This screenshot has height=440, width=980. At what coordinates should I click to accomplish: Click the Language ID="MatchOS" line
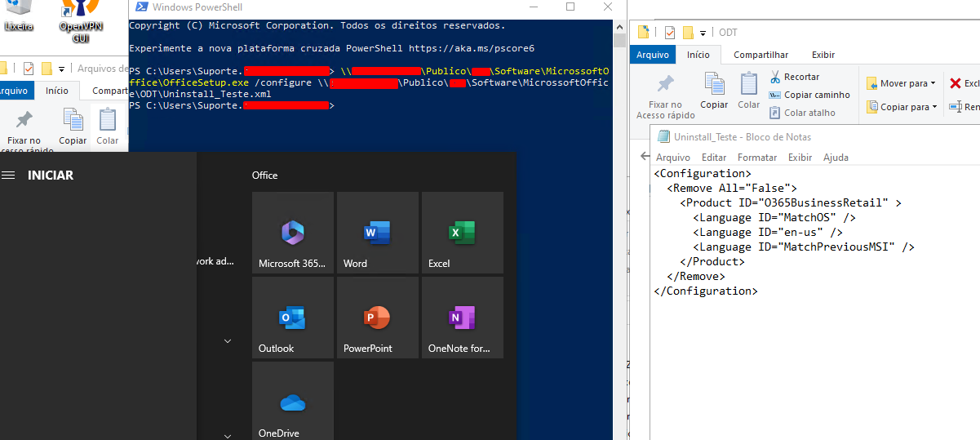coord(774,217)
